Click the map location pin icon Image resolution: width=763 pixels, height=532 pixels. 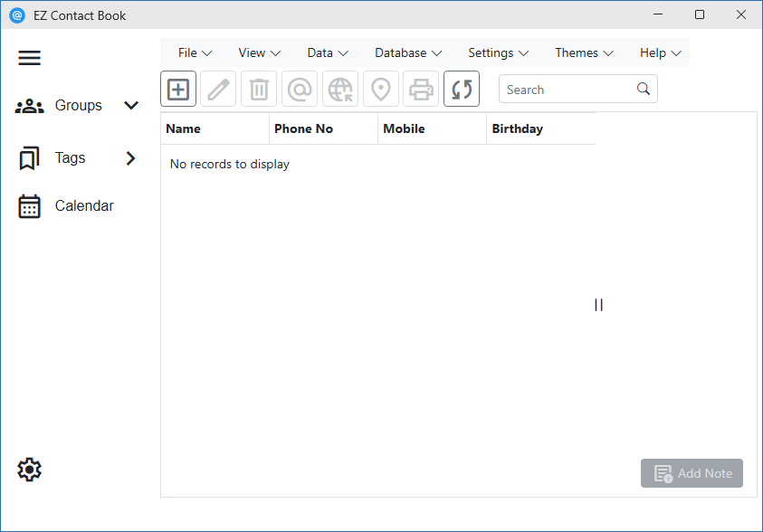381,90
